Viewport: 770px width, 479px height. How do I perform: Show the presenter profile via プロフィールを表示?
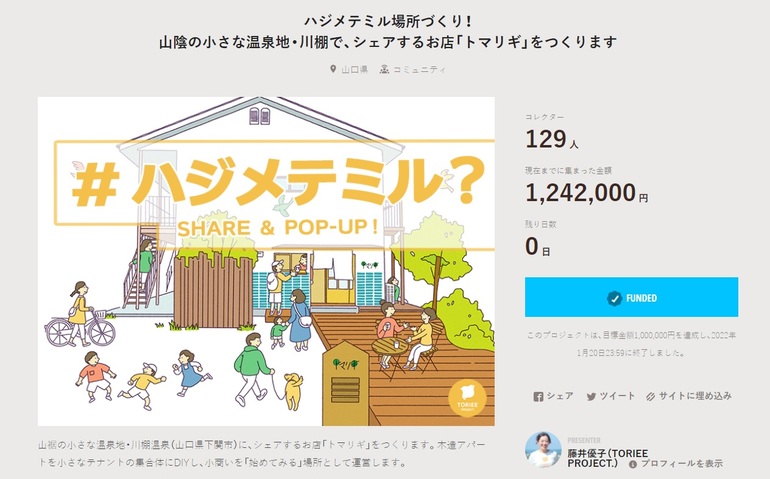tap(682, 465)
